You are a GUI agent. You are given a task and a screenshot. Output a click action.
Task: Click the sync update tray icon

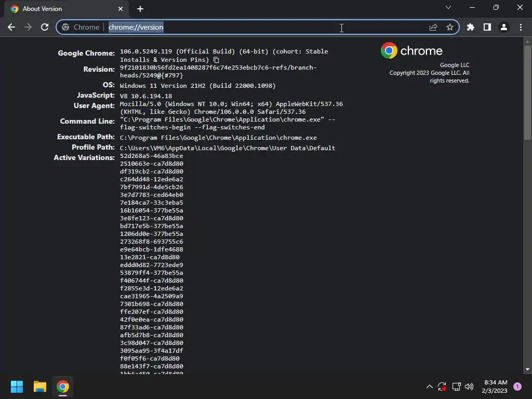(x=442, y=387)
